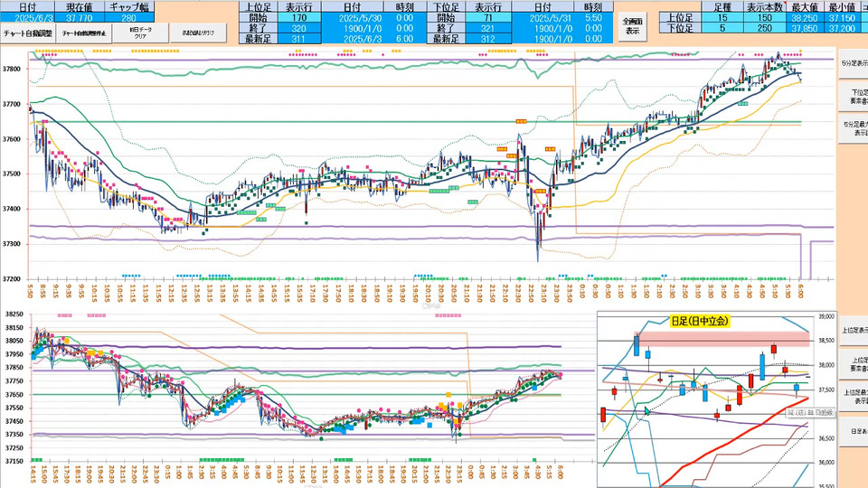Select 下位足 最新足 表示行 cell 312

487,39
